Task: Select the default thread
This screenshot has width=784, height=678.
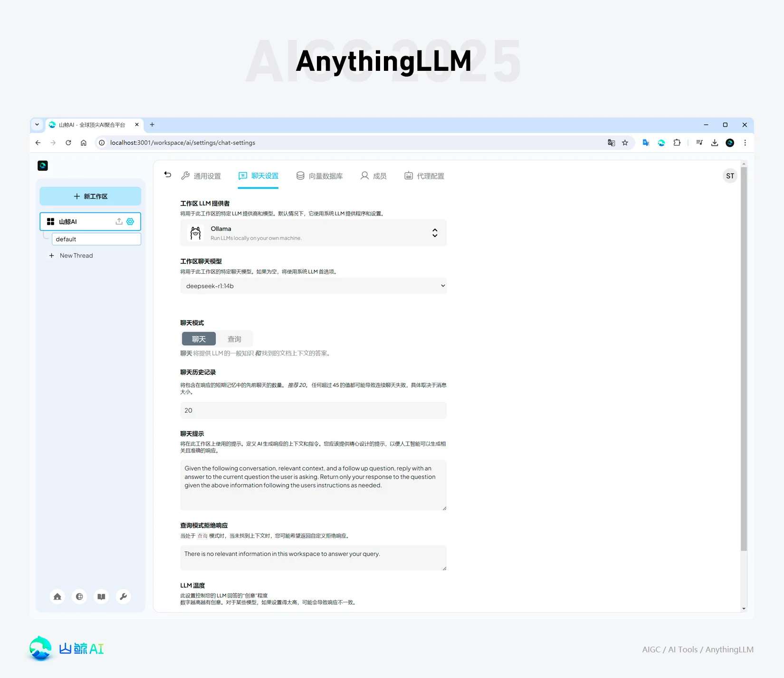Action: tap(96, 239)
